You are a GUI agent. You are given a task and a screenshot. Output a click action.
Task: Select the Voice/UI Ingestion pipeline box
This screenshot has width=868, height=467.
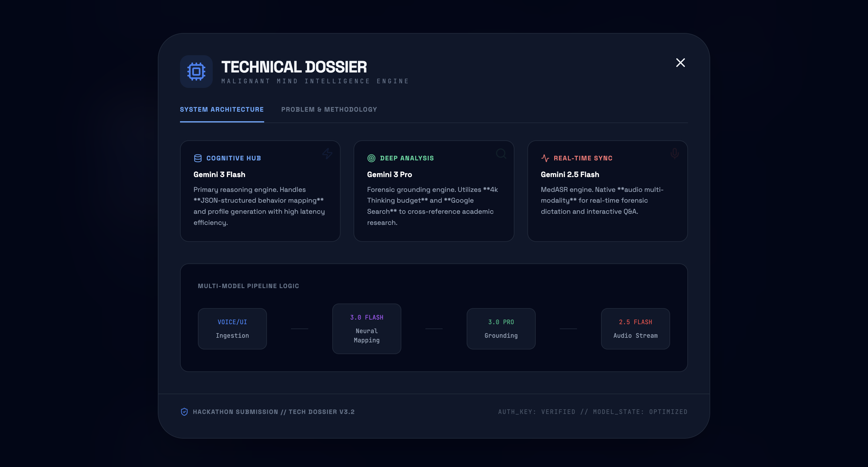tap(232, 329)
